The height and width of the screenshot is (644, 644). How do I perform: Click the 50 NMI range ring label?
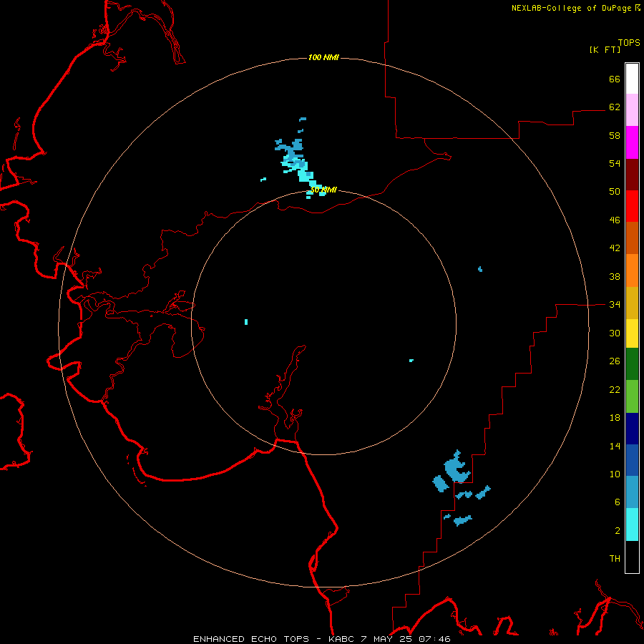(x=323, y=190)
